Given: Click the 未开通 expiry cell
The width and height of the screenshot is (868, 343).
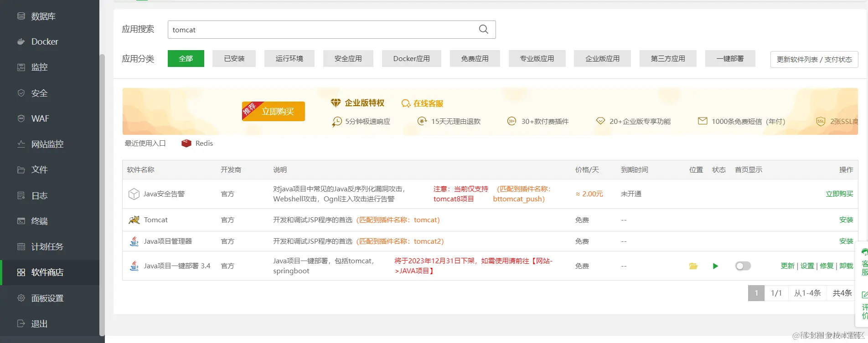Looking at the screenshot, I should tap(631, 194).
